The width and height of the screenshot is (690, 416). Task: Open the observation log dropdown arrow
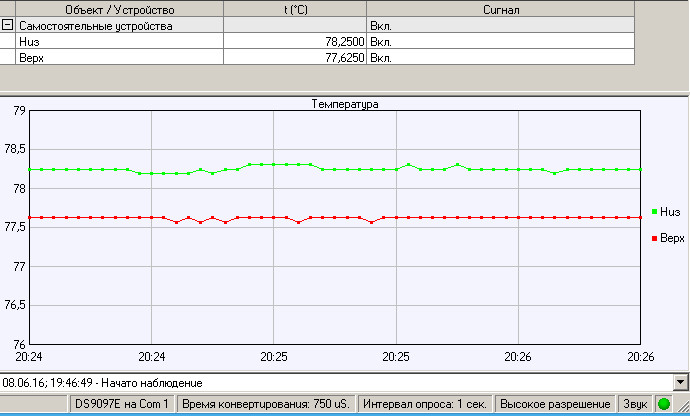(x=681, y=382)
